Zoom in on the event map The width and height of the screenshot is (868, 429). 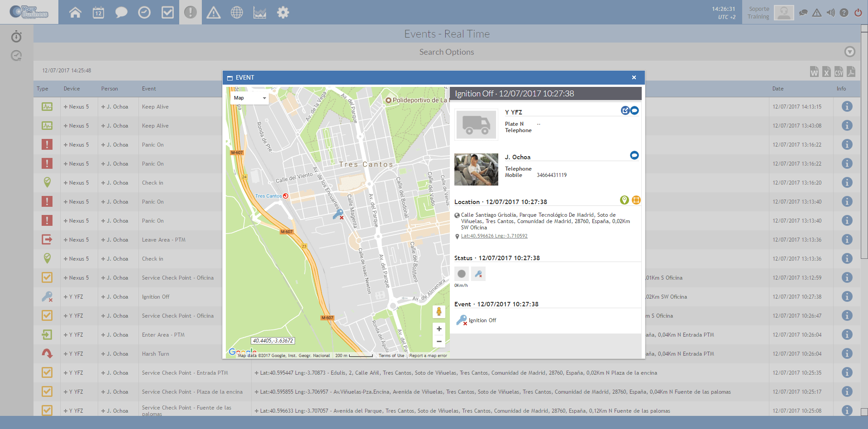point(439,329)
